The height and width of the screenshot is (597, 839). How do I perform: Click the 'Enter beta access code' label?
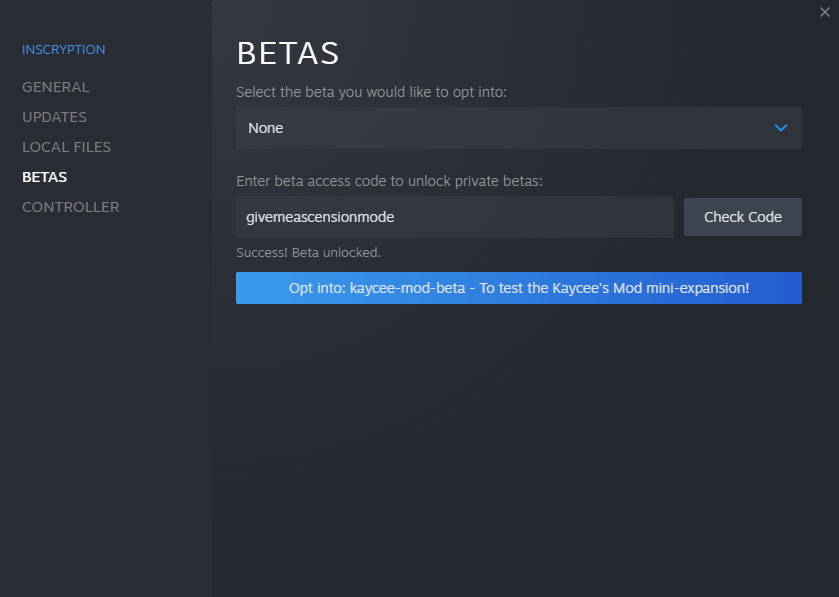tap(389, 181)
